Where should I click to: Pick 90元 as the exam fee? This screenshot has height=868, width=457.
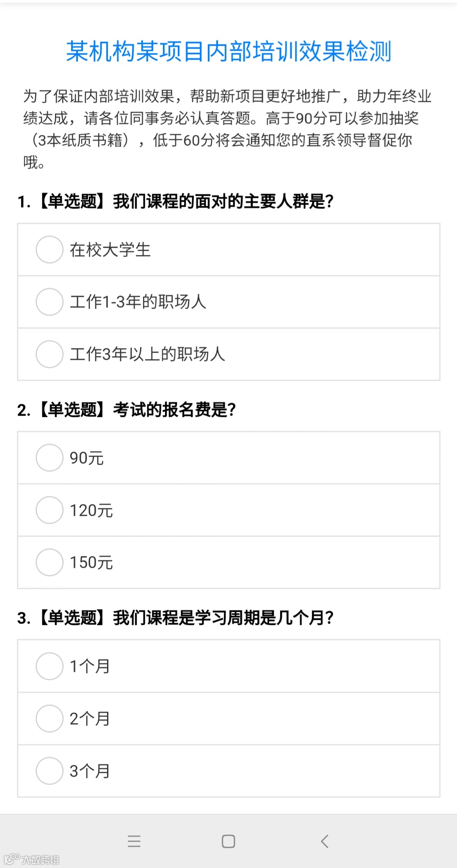50,457
